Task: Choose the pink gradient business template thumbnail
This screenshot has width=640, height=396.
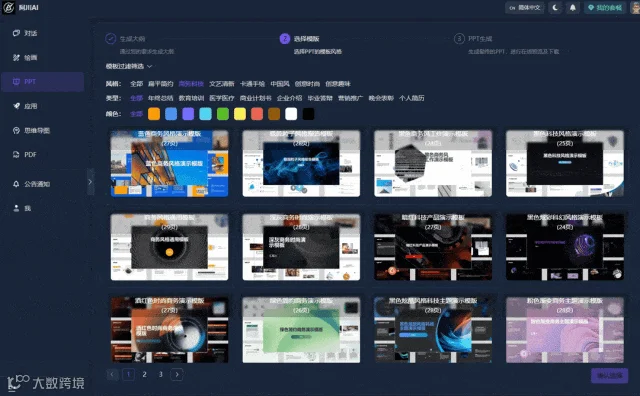Action: pos(565,330)
